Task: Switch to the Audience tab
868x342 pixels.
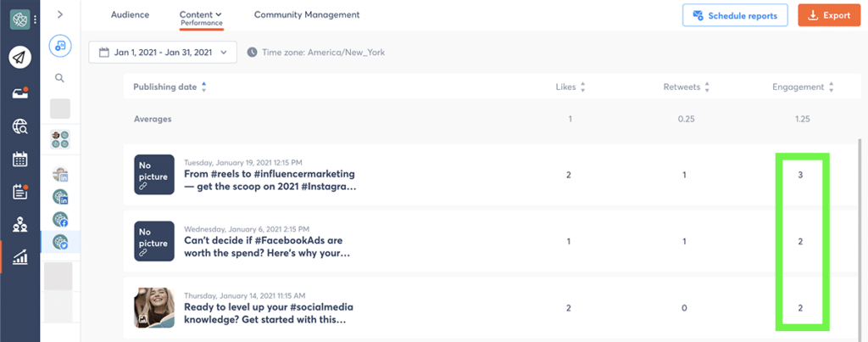Action: tap(130, 15)
